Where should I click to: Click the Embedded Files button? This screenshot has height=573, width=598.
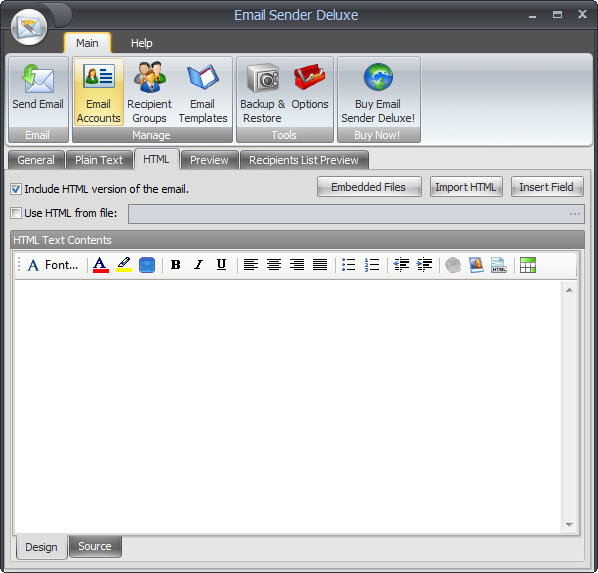tap(369, 187)
